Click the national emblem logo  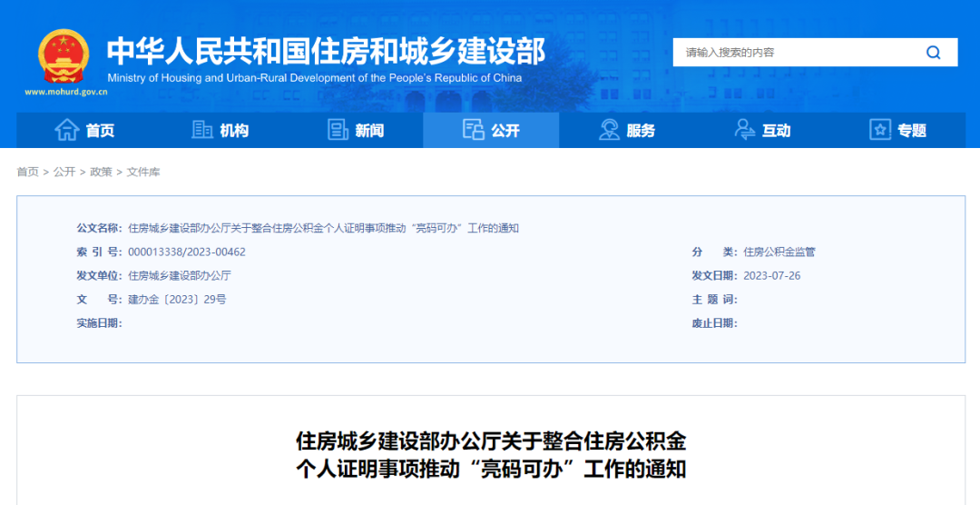pyautogui.click(x=64, y=56)
